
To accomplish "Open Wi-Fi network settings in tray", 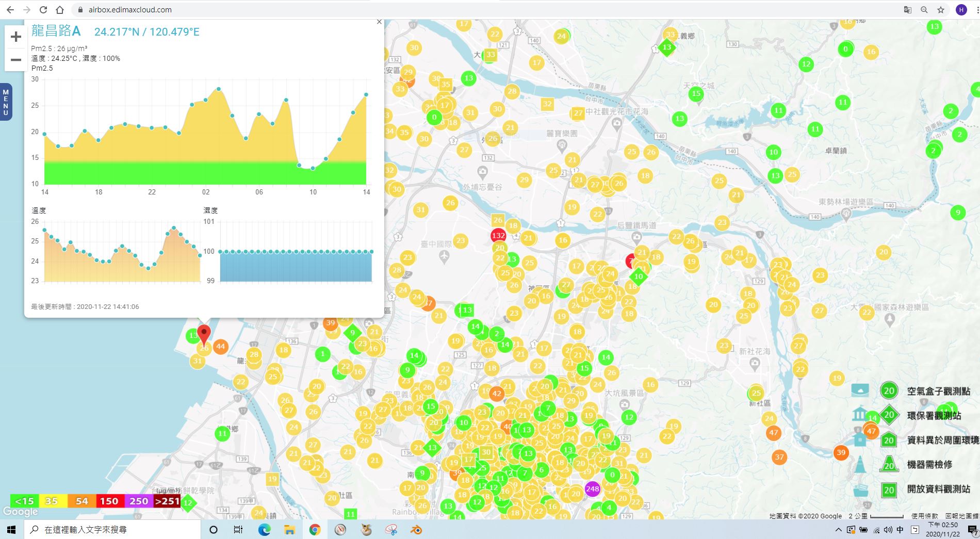I will tap(876, 530).
